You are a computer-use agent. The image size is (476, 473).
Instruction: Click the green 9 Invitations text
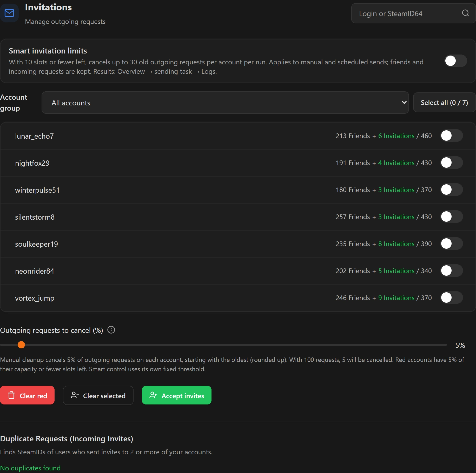click(x=396, y=298)
